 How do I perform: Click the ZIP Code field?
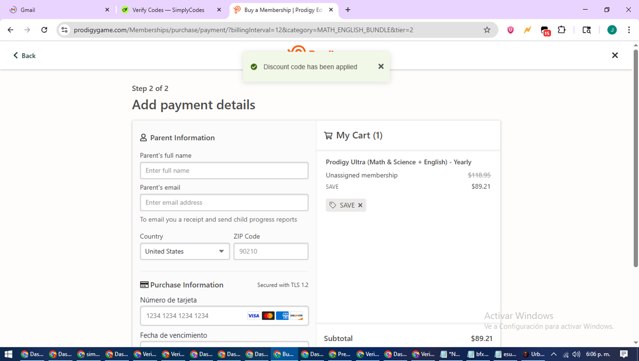271,251
